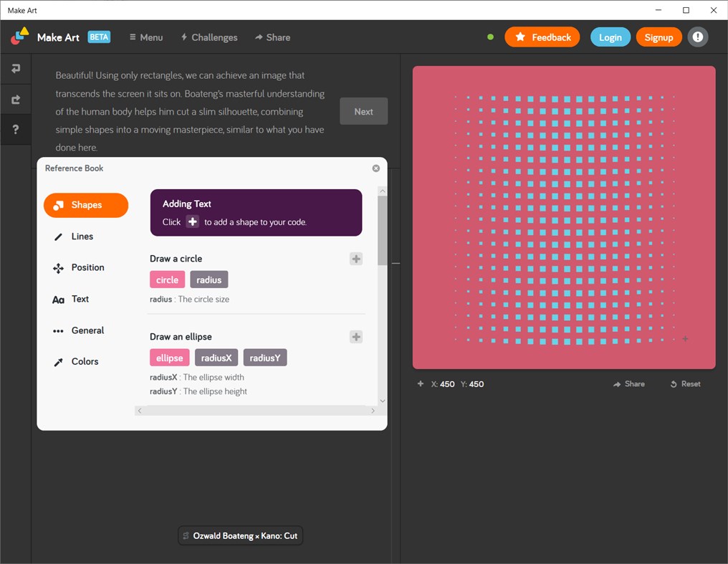728x564 pixels.
Task: Click the Reference Book vertical scrollbar
Action: pyautogui.click(x=382, y=222)
